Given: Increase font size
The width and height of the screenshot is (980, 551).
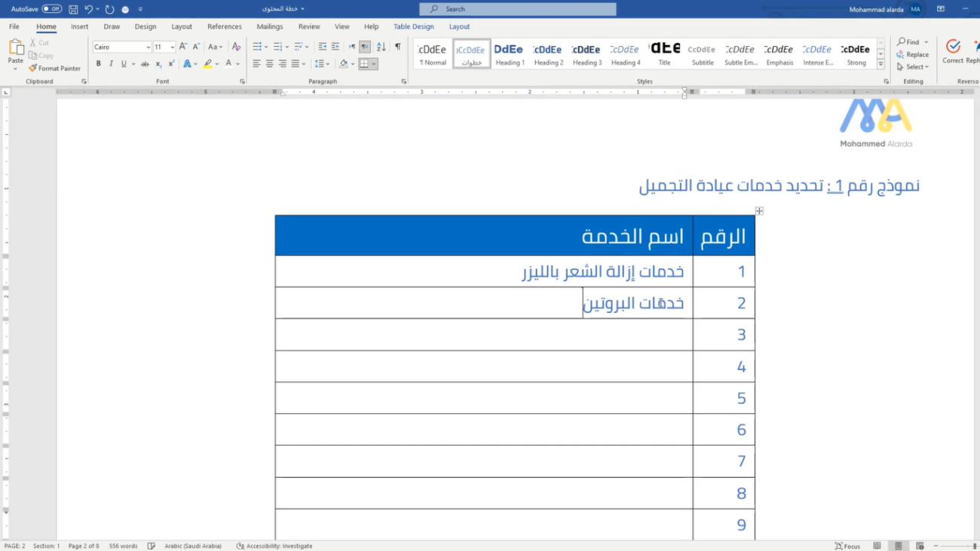Looking at the screenshot, I should 183,47.
